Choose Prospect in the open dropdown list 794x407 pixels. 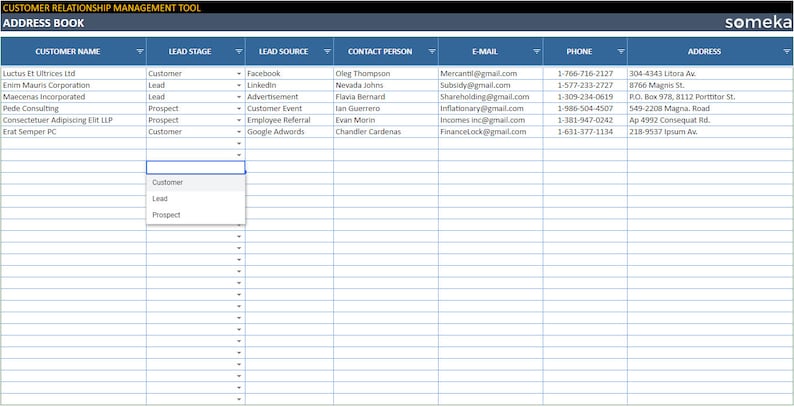pyautogui.click(x=196, y=215)
